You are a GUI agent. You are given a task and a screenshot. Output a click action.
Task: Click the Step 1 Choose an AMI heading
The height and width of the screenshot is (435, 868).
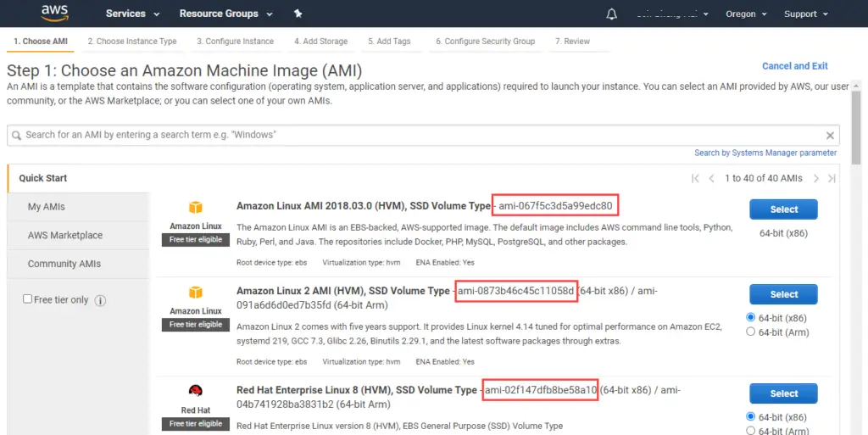(x=184, y=71)
